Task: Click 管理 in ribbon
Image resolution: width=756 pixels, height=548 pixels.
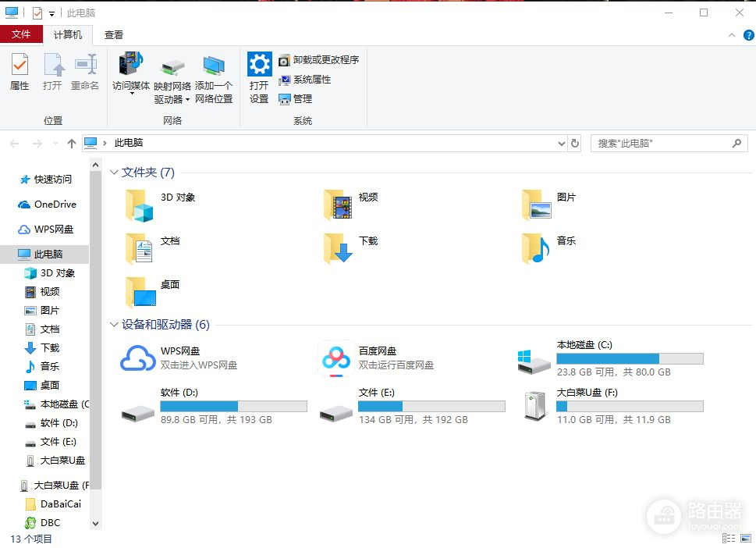Action: point(296,99)
